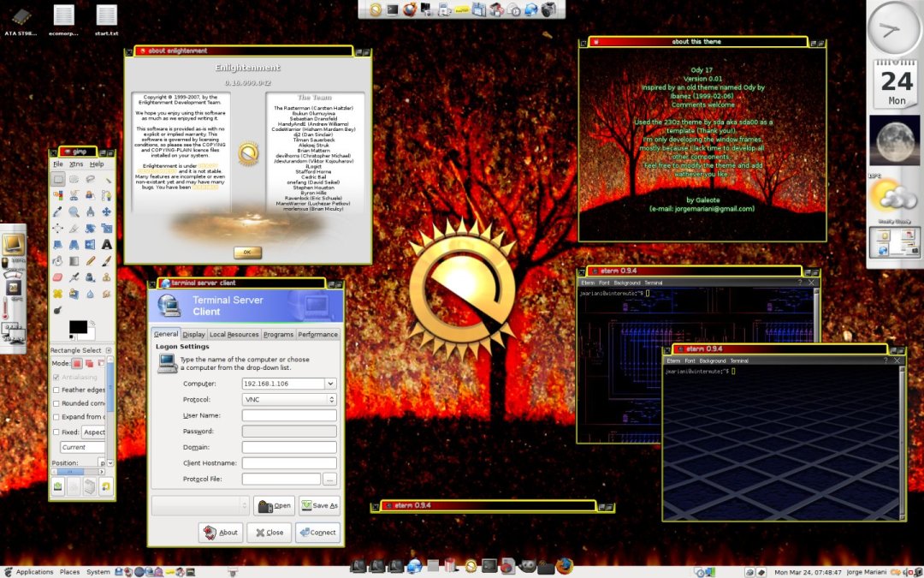Select GIMP Dodge/Burn tool
The height and width of the screenshot is (578, 924).
[x=58, y=309]
